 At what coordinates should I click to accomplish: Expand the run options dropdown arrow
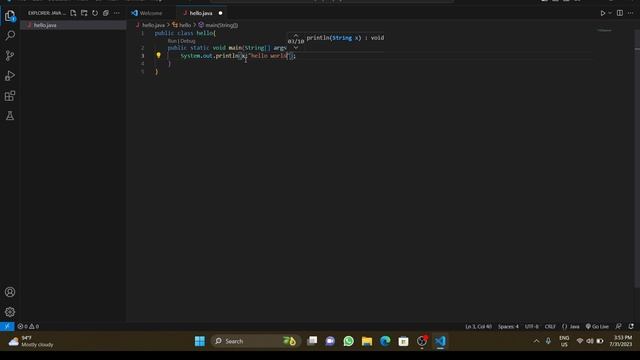pos(610,13)
